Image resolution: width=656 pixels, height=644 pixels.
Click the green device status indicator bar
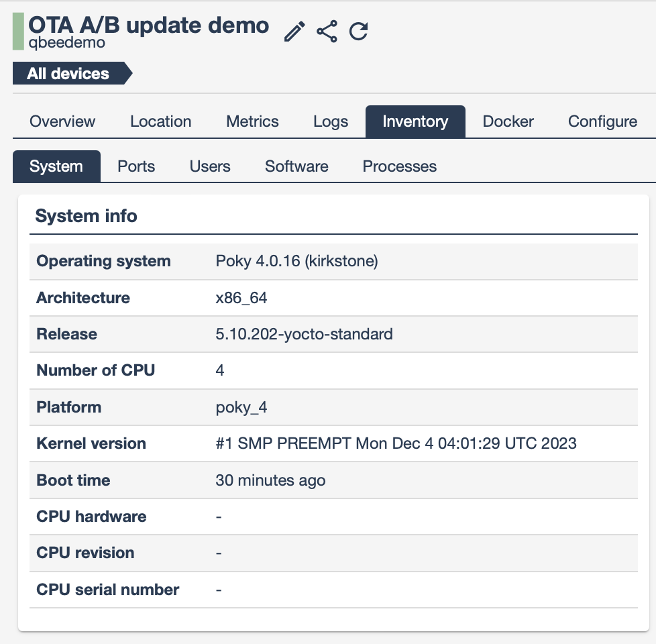[x=18, y=32]
